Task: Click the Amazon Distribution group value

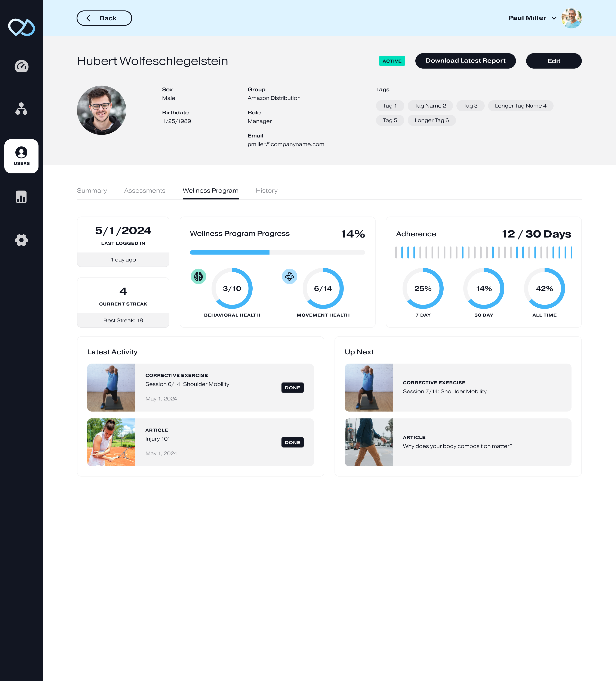Action: pos(274,98)
